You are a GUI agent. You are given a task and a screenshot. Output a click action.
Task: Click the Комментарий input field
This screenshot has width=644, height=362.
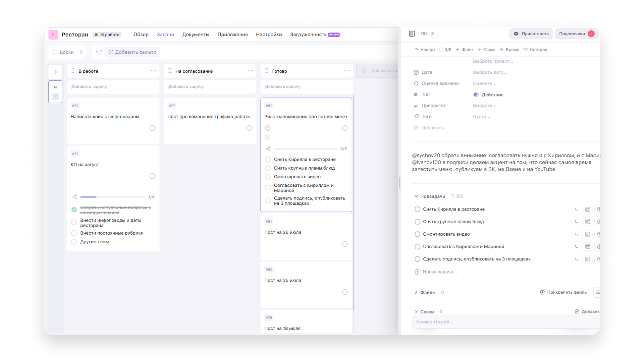(x=506, y=322)
